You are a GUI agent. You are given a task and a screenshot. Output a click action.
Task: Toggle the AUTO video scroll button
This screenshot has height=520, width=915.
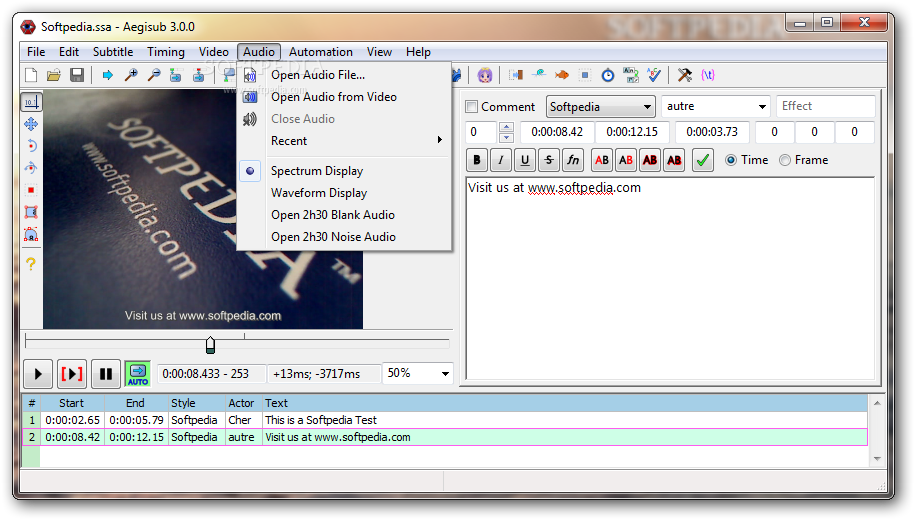tap(138, 374)
